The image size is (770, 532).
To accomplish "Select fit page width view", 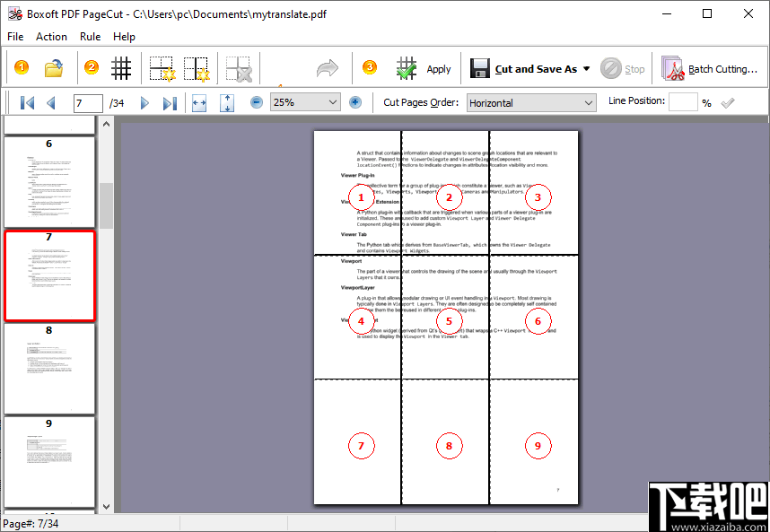I will (x=199, y=102).
